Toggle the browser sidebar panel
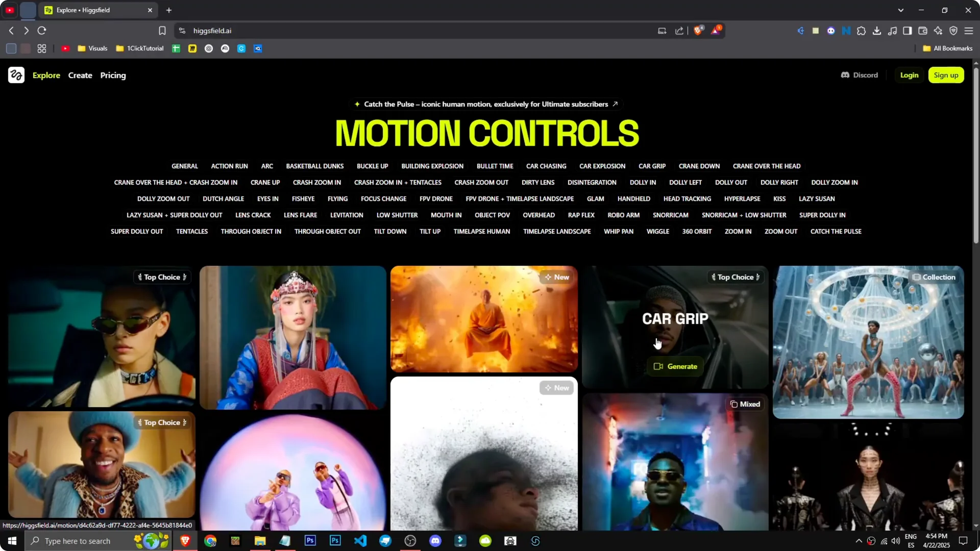 click(906, 31)
